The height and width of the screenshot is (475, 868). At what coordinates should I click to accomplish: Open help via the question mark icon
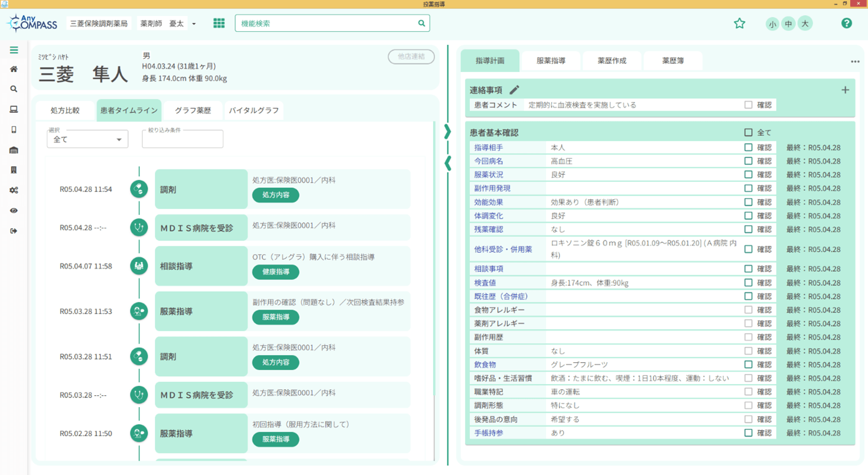(846, 24)
